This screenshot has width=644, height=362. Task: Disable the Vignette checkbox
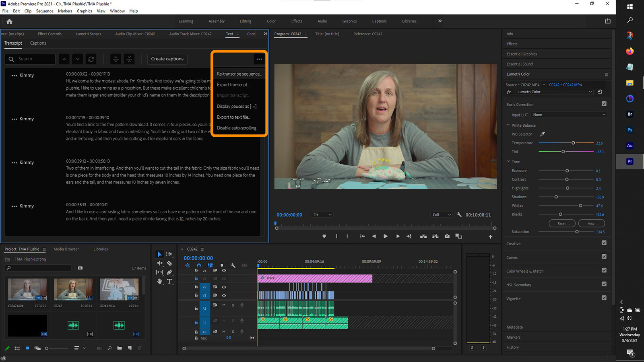tap(604, 298)
